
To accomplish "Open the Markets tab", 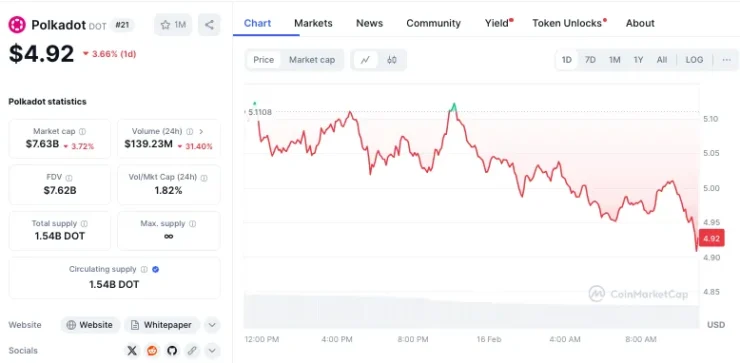I will pos(313,23).
